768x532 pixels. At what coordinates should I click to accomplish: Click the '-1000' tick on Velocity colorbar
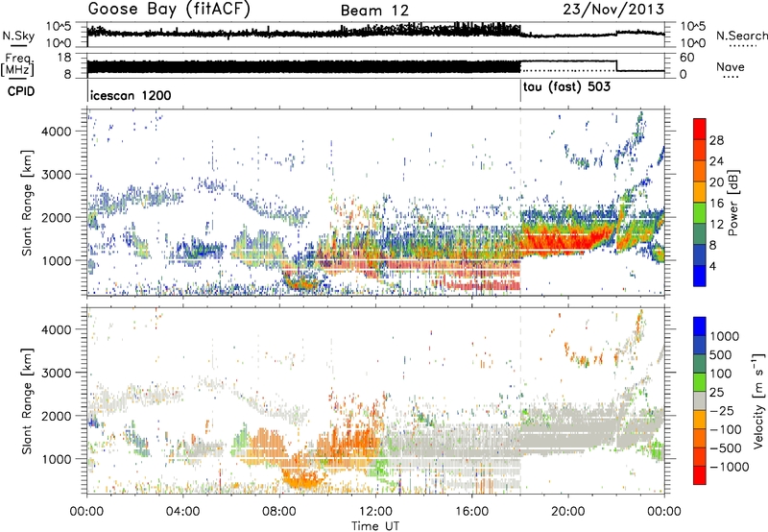[729, 467]
